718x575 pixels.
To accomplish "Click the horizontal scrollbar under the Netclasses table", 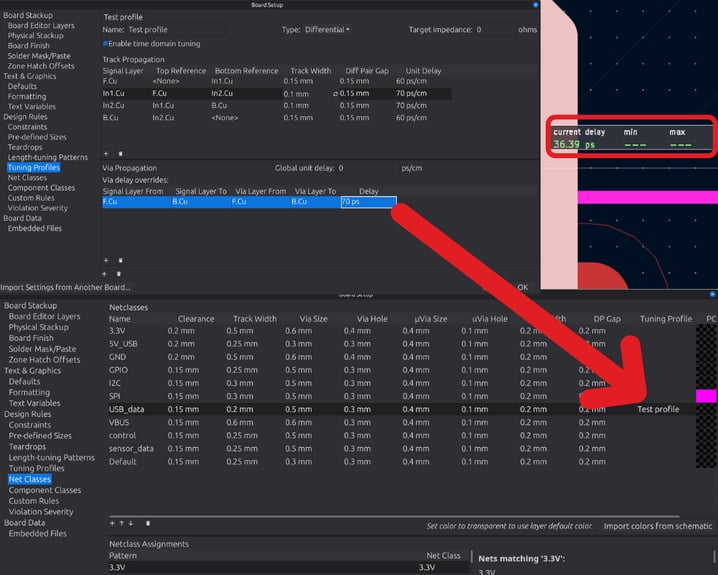I will pyautogui.click(x=394, y=516).
